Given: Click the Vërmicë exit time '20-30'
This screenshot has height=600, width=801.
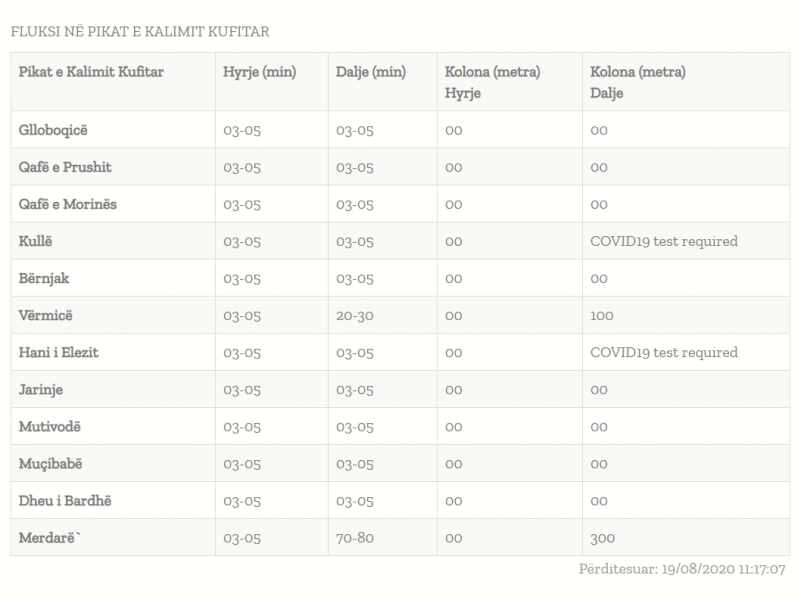Looking at the screenshot, I should coord(355,315).
